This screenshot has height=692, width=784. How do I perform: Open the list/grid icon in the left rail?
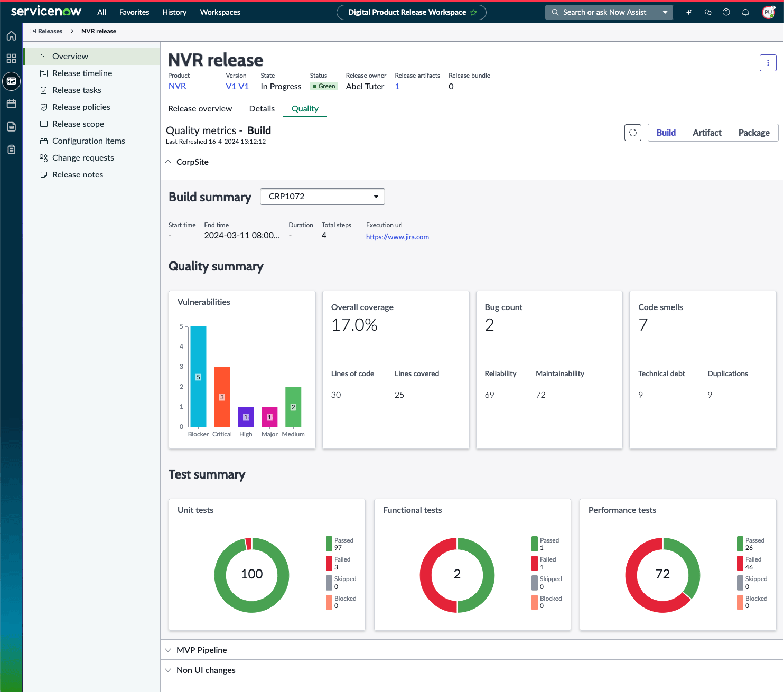pyautogui.click(x=11, y=59)
